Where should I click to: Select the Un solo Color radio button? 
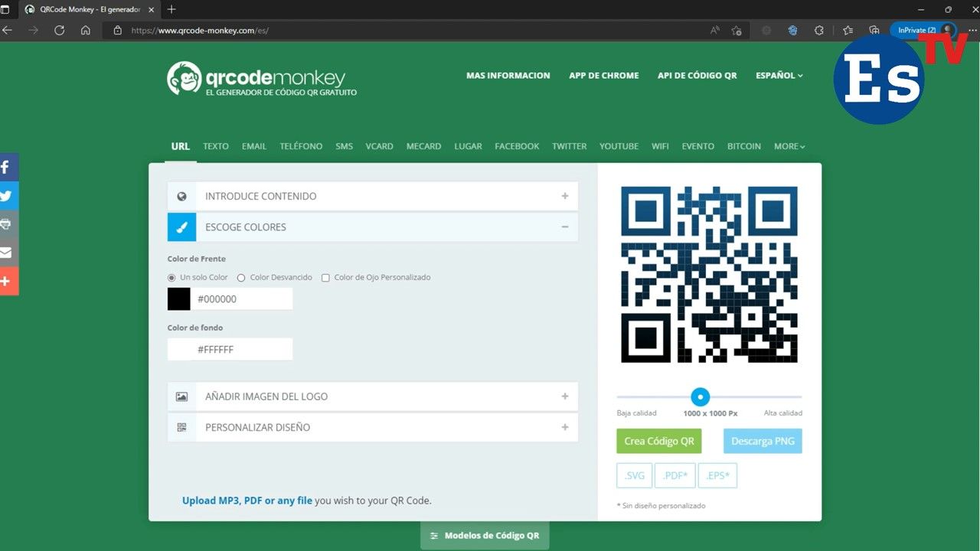click(x=171, y=278)
